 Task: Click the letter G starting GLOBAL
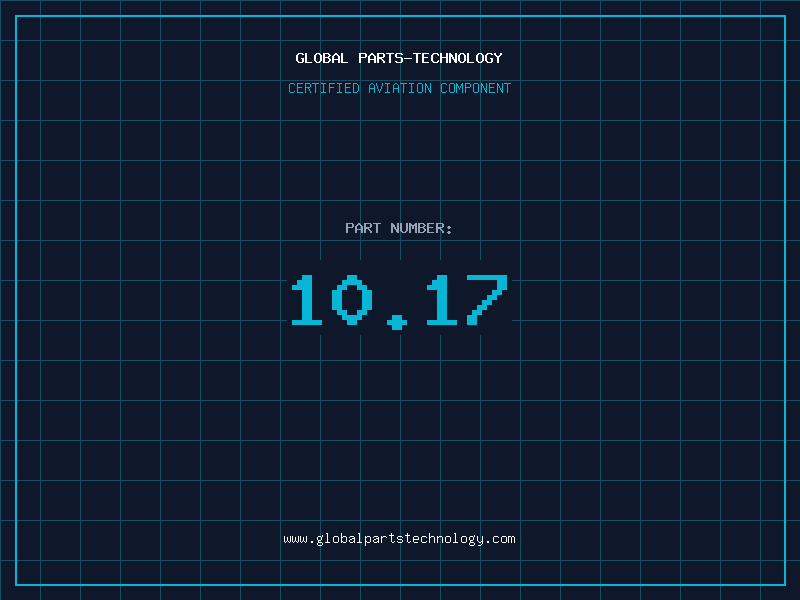pyautogui.click(x=300, y=59)
